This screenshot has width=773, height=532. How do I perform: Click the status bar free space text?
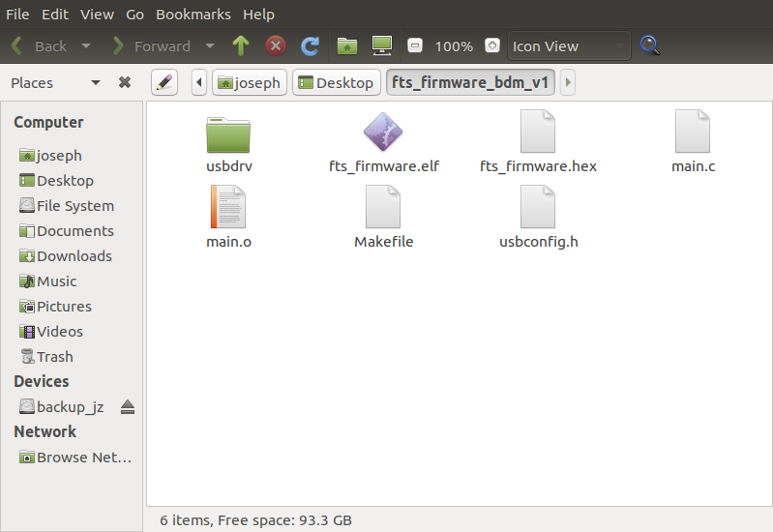pyautogui.click(x=285, y=520)
